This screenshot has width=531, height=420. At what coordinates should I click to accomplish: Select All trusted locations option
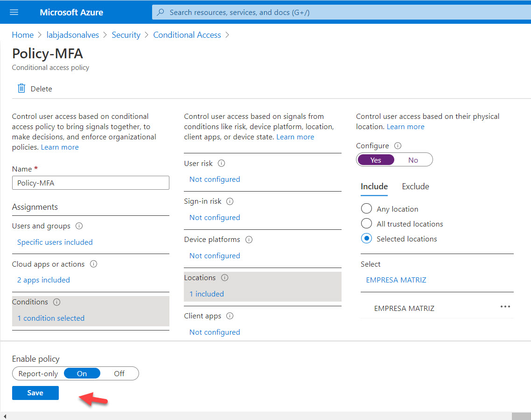click(367, 224)
